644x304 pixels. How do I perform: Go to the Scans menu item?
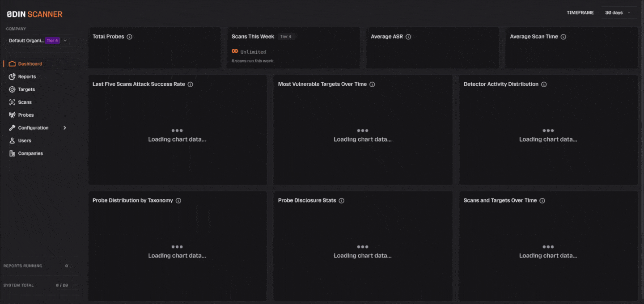pos(25,102)
